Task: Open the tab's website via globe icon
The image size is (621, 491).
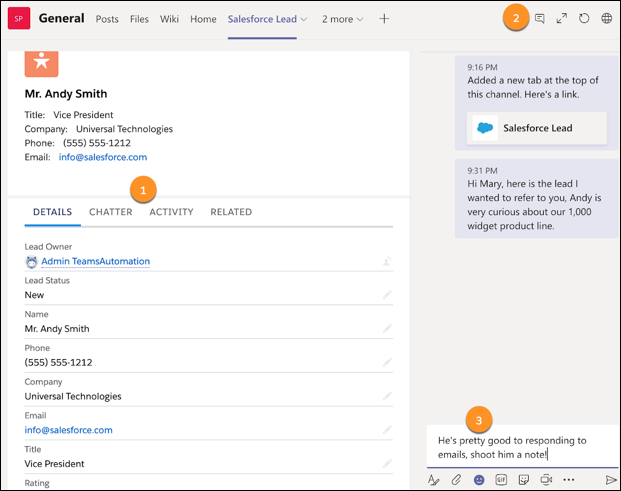Action: 606,19
